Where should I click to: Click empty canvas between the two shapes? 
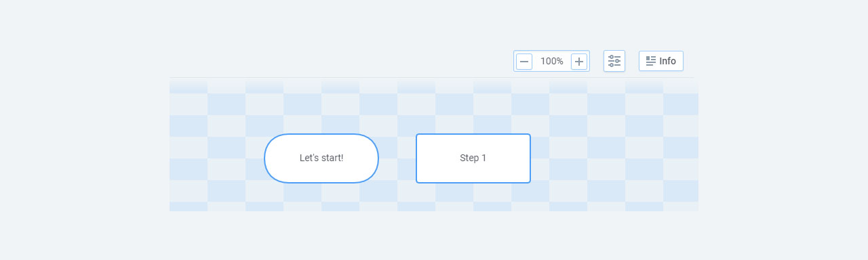pyautogui.click(x=397, y=158)
